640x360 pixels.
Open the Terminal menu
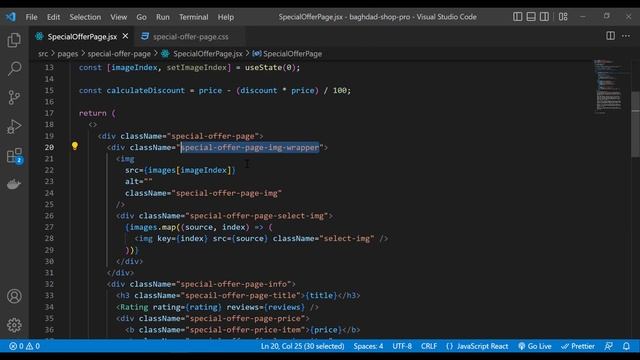[193, 17]
